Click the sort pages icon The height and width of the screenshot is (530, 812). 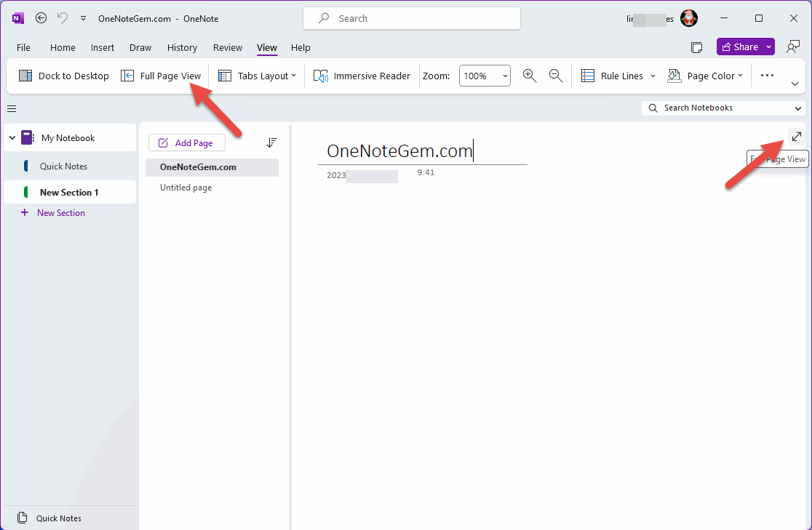(x=271, y=142)
